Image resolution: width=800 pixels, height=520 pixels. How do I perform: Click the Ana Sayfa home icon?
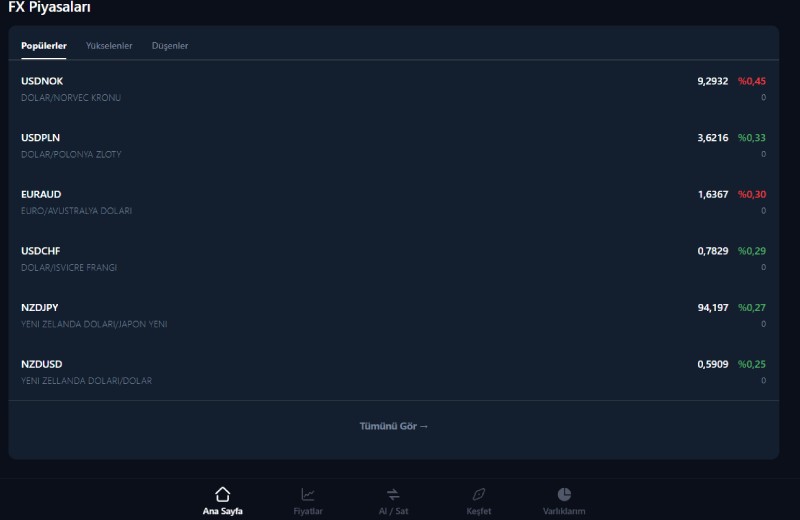pyautogui.click(x=222, y=494)
